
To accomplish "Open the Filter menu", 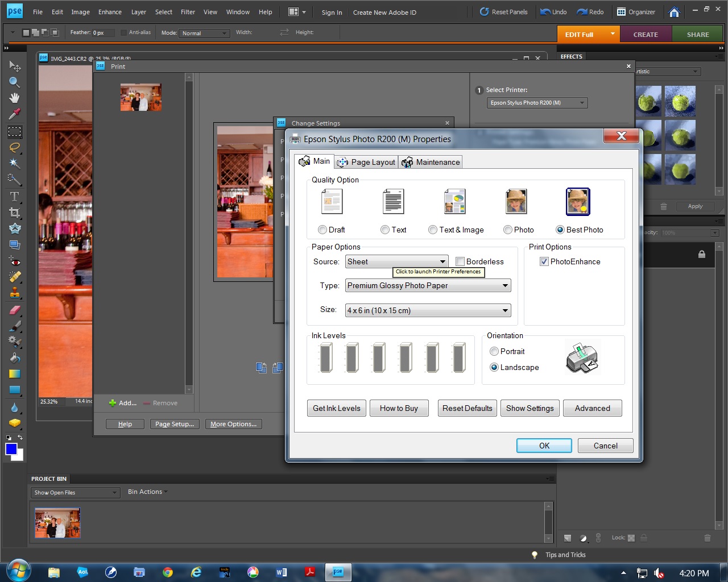I will [x=188, y=12].
